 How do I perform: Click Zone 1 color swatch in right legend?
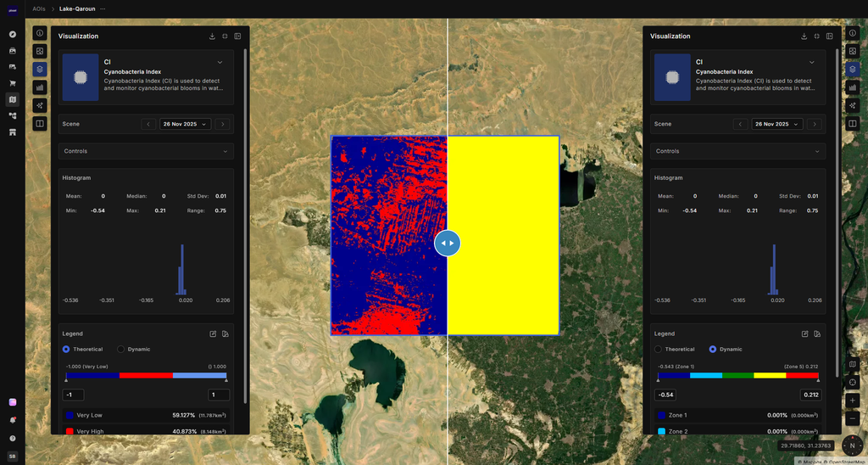click(661, 415)
